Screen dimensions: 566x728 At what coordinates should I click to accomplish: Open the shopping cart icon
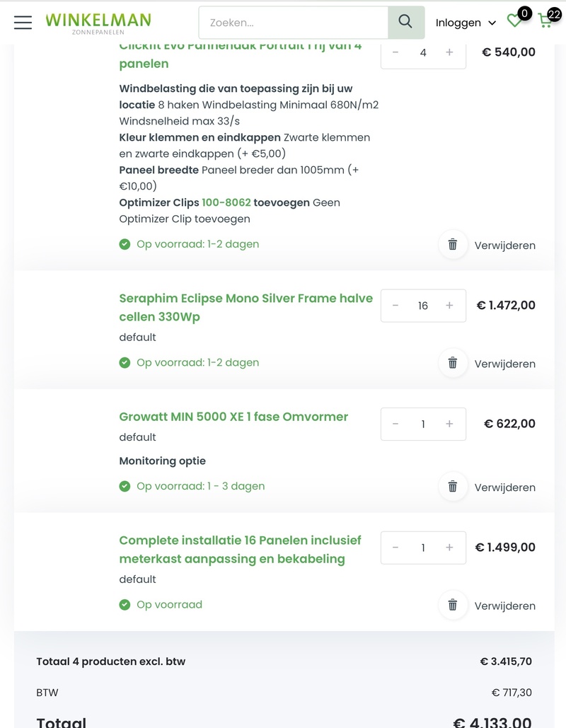[545, 21]
